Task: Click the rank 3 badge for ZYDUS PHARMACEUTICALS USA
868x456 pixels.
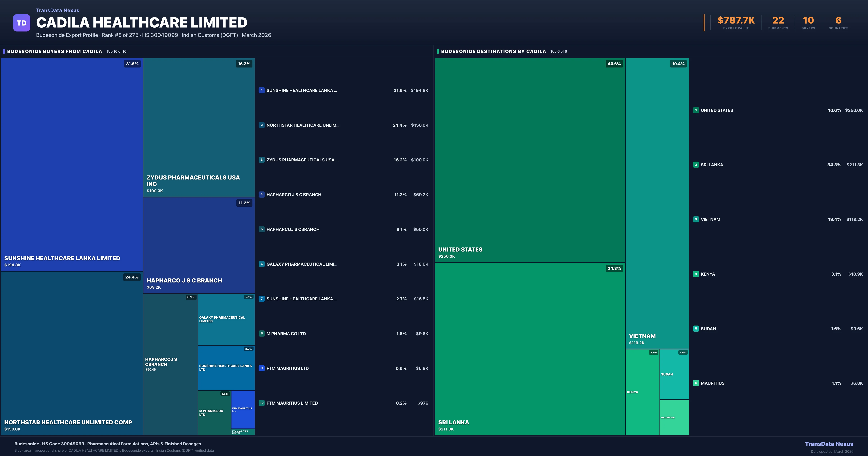Action: click(262, 160)
